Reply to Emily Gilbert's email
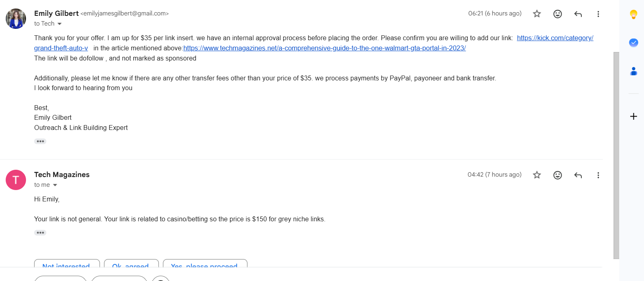 [x=578, y=14]
